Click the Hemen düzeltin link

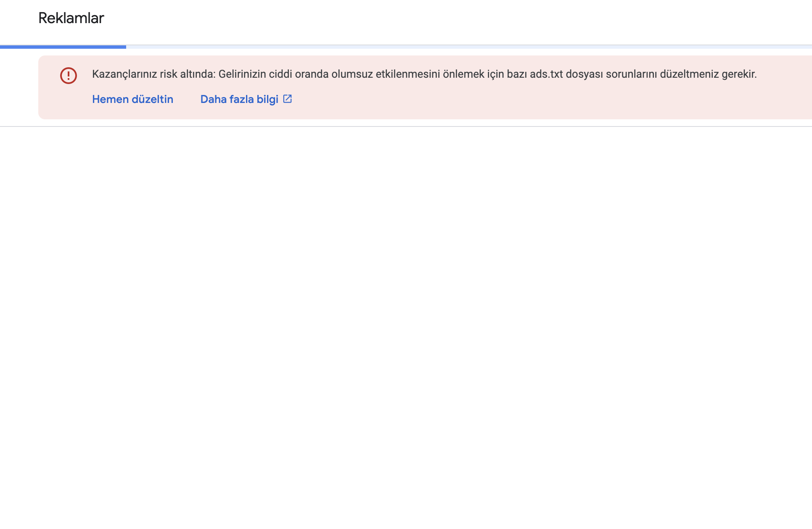[132, 99]
